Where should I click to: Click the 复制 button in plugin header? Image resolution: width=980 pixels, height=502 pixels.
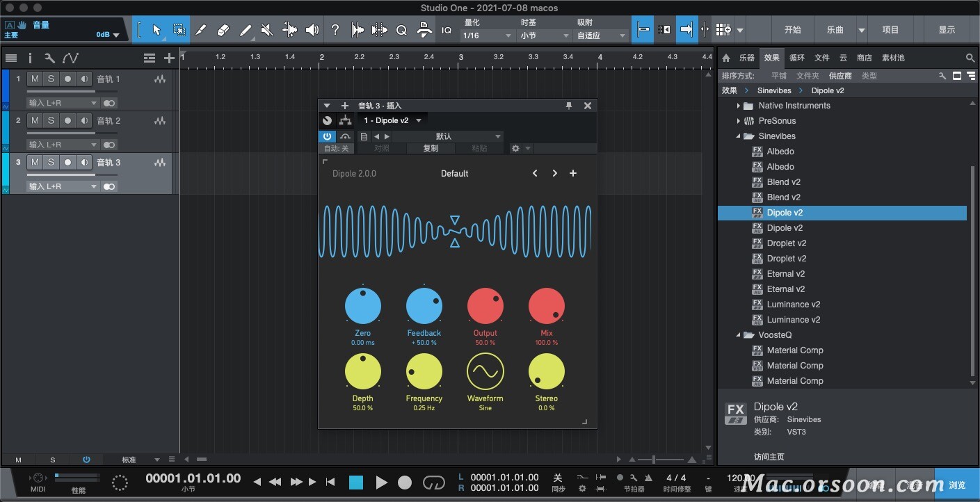click(x=431, y=148)
